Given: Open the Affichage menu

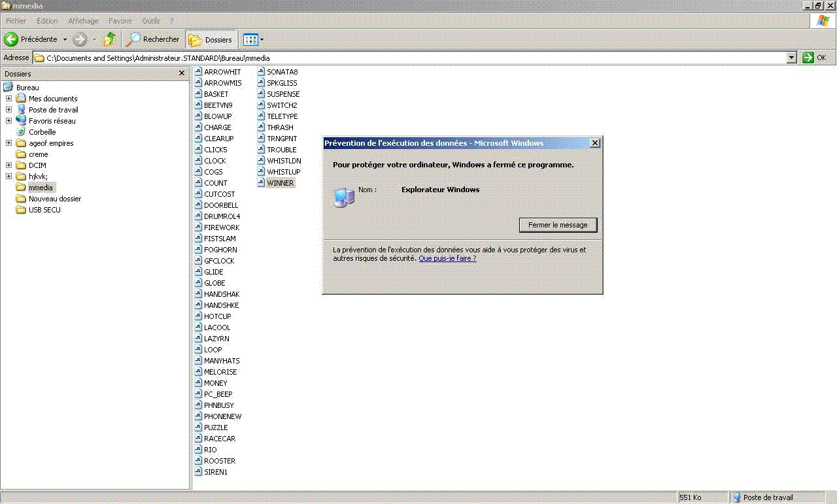Looking at the screenshot, I should 83,21.
